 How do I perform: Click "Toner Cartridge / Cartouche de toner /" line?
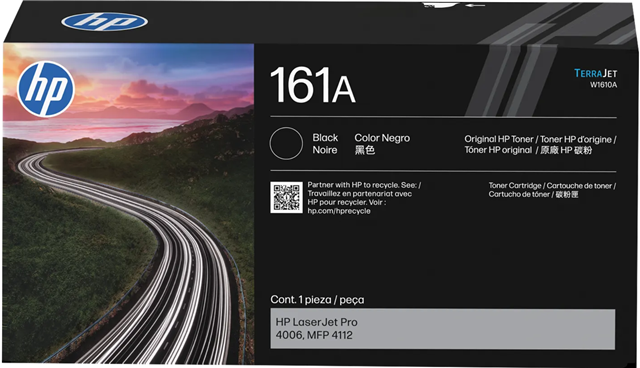click(x=552, y=186)
